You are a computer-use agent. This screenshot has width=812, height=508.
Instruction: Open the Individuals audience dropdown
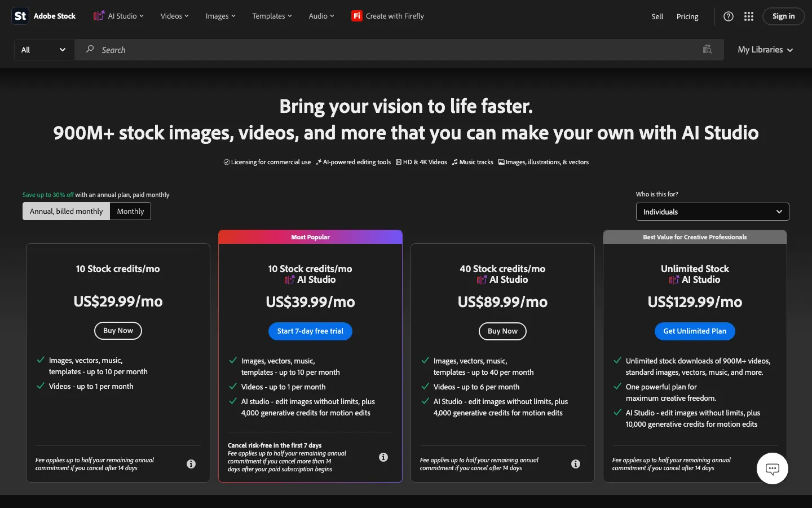coord(712,212)
